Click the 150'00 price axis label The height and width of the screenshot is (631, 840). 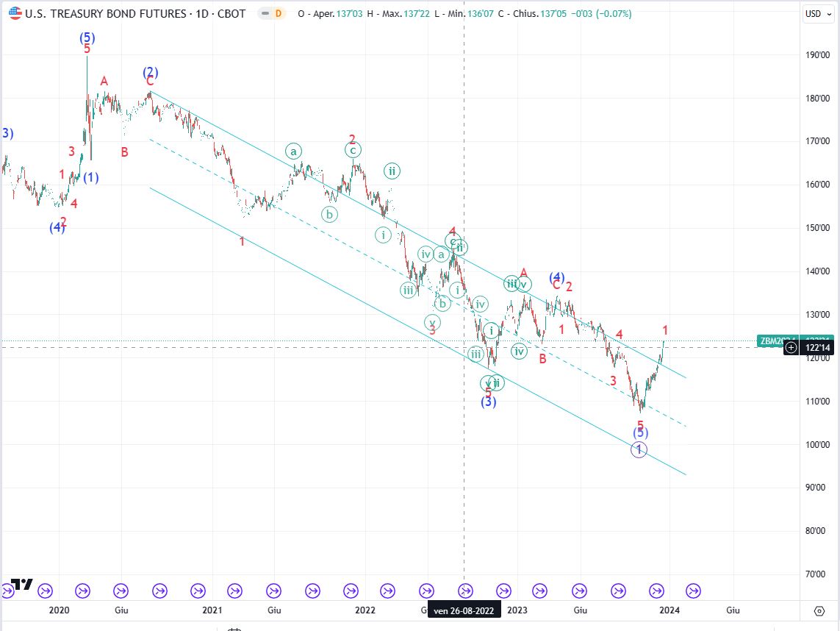(x=817, y=228)
